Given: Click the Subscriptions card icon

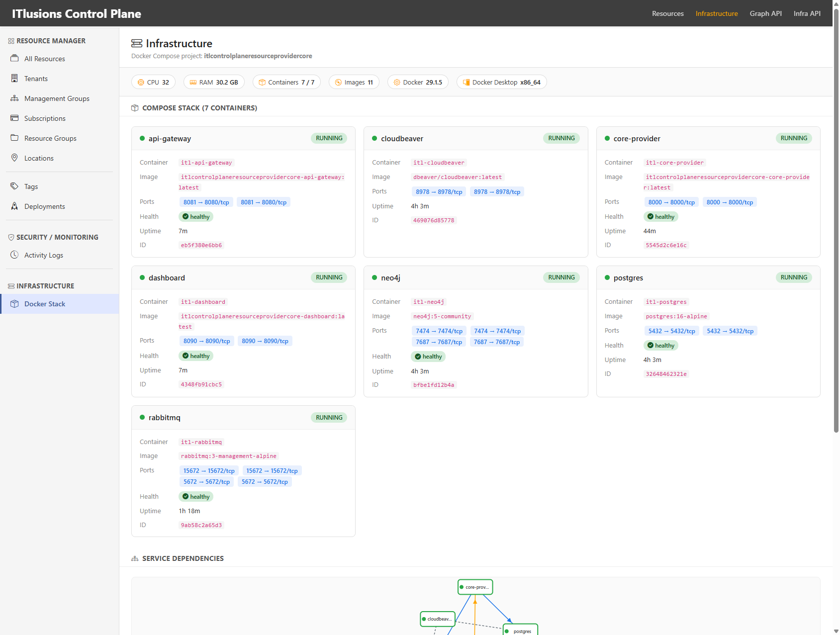Looking at the screenshot, I should tap(14, 118).
